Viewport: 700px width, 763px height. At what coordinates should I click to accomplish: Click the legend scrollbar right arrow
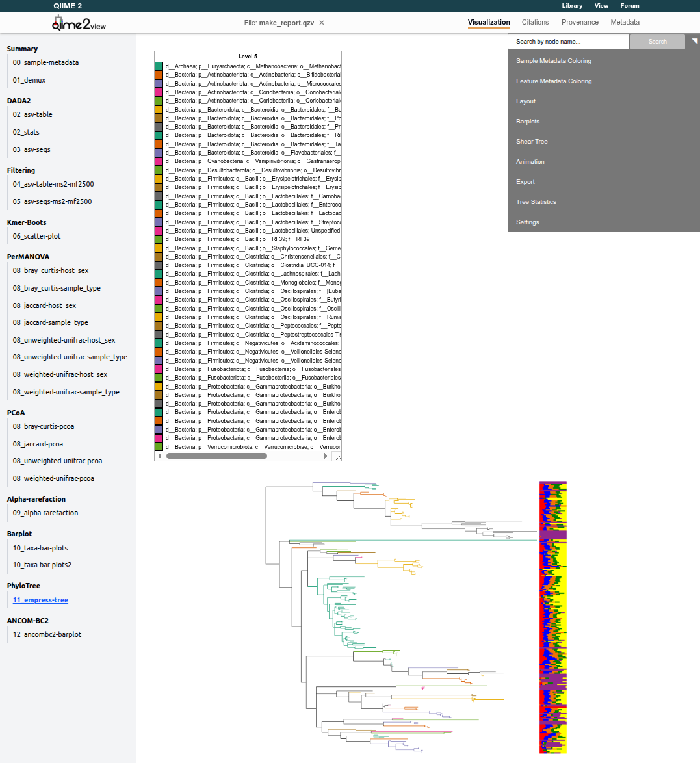click(x=326, y=456)
